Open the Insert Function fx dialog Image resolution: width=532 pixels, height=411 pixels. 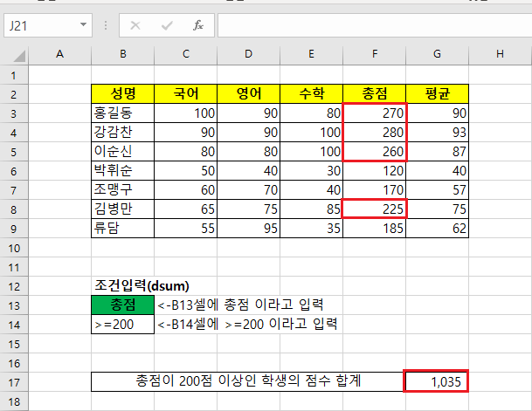pyautogui.click(x=198, y=25)
